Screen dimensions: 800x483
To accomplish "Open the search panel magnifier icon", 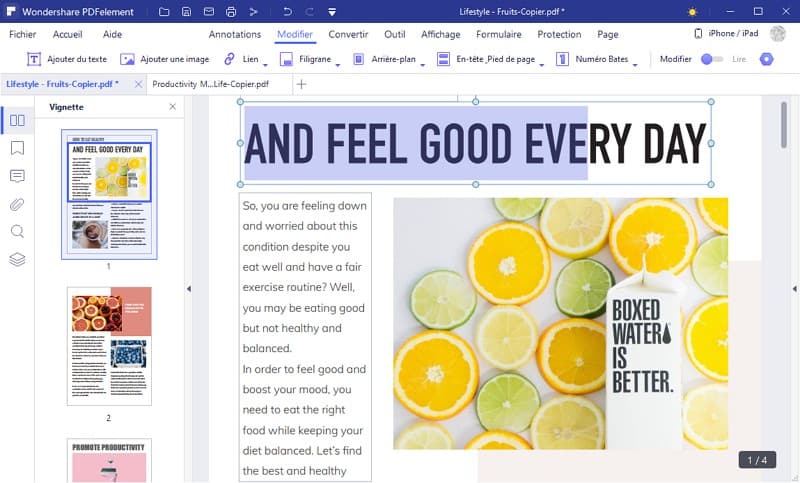I will point(17,232).
